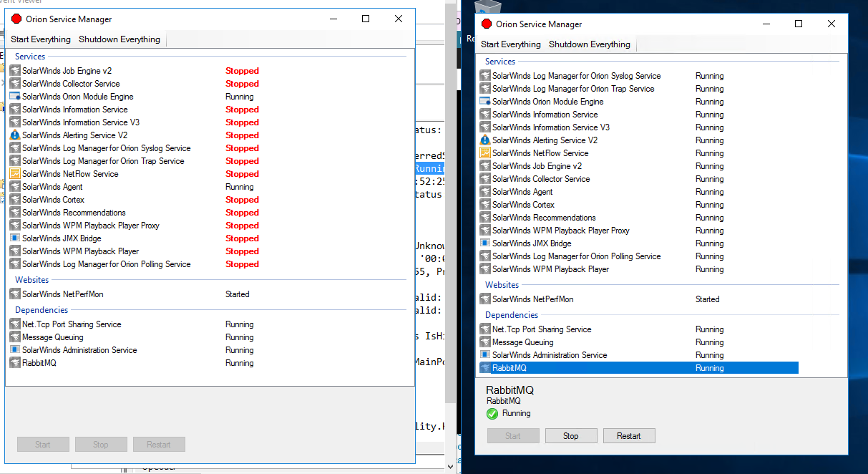Select Message Queuing icon in right window

[485, 342]
